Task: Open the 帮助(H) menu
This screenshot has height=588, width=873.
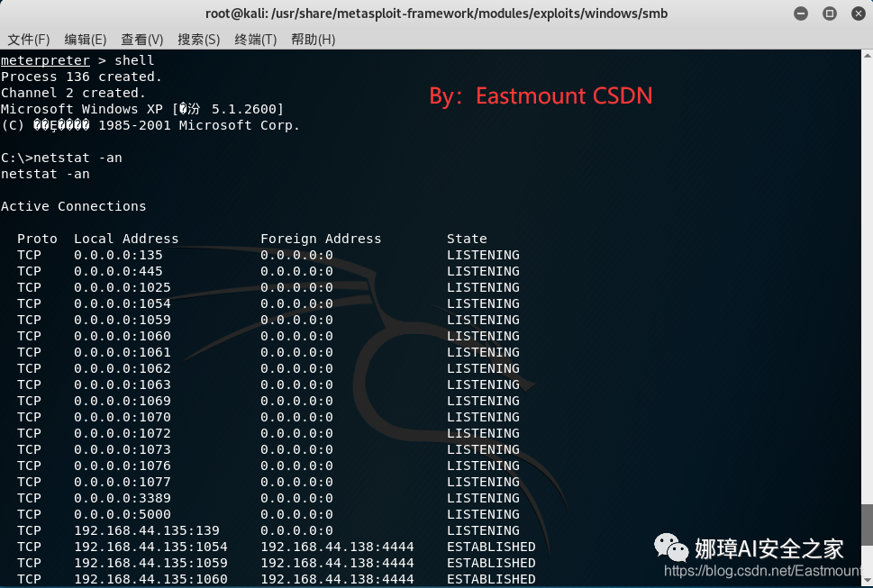Action: pyautogui.click(x=313, y=40)
